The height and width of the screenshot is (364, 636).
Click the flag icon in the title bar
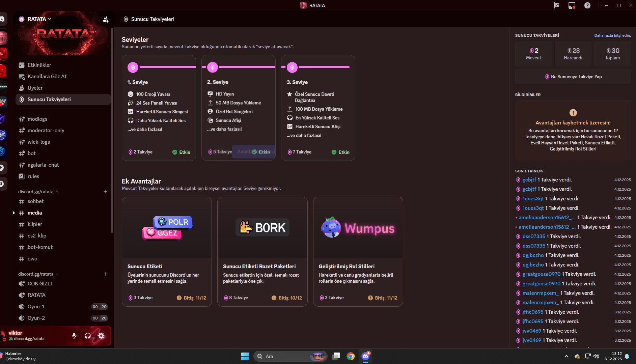click(x=557, y=5)
